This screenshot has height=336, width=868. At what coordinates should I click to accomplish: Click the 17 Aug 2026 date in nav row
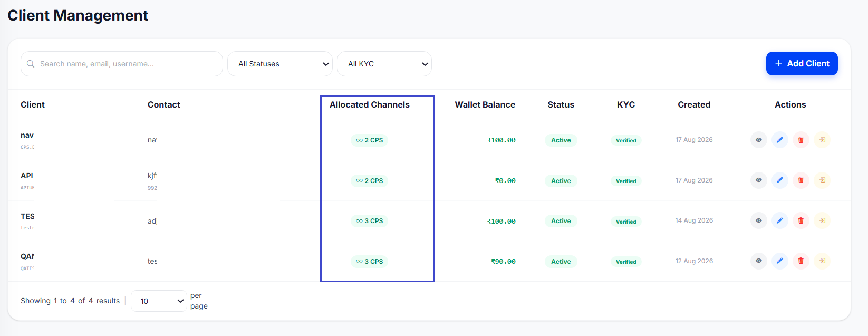(694, 140)
